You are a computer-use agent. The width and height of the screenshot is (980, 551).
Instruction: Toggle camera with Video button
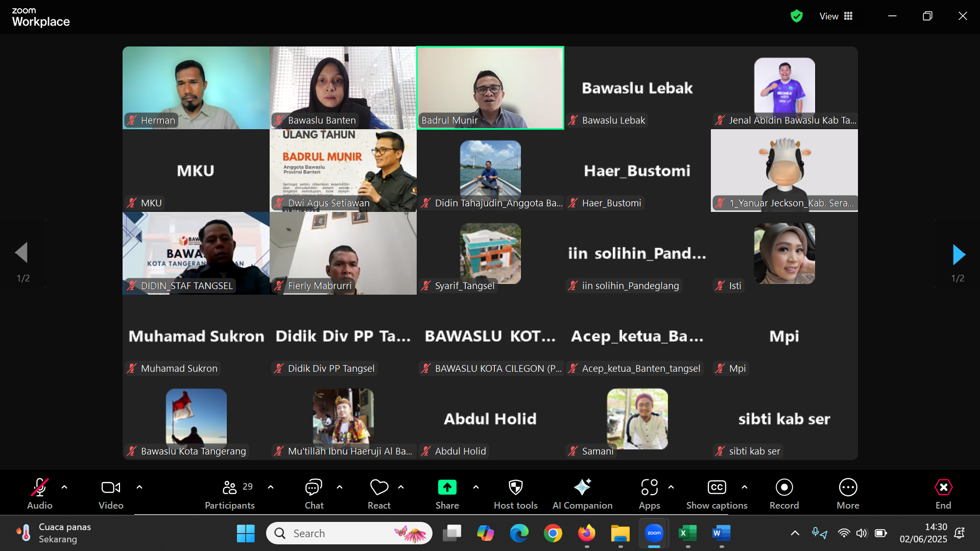111,493
